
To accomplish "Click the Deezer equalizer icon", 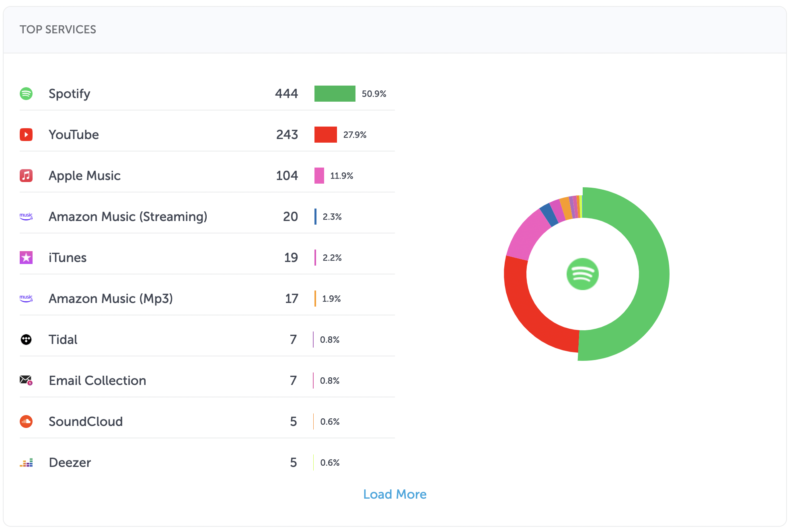I will [26, 463].
